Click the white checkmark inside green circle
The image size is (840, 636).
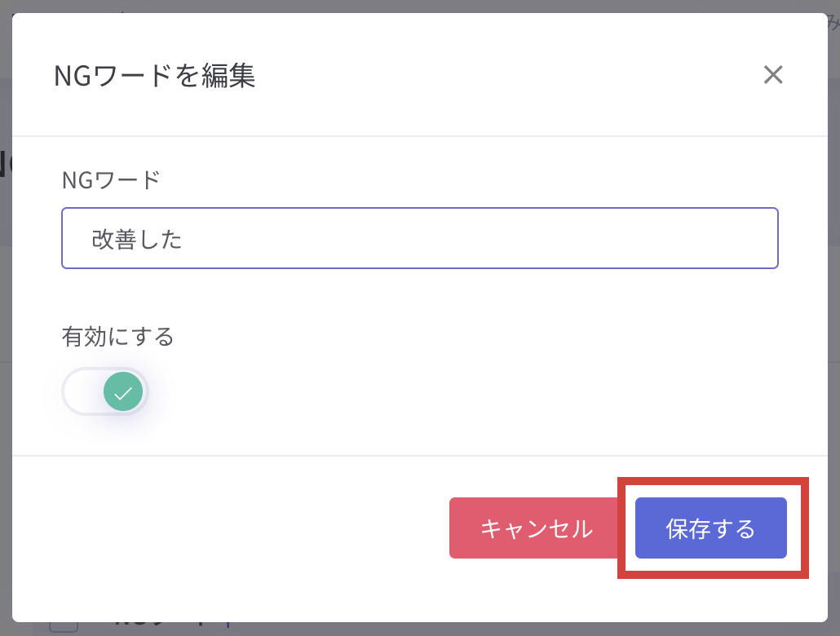[x=123, y=394]
